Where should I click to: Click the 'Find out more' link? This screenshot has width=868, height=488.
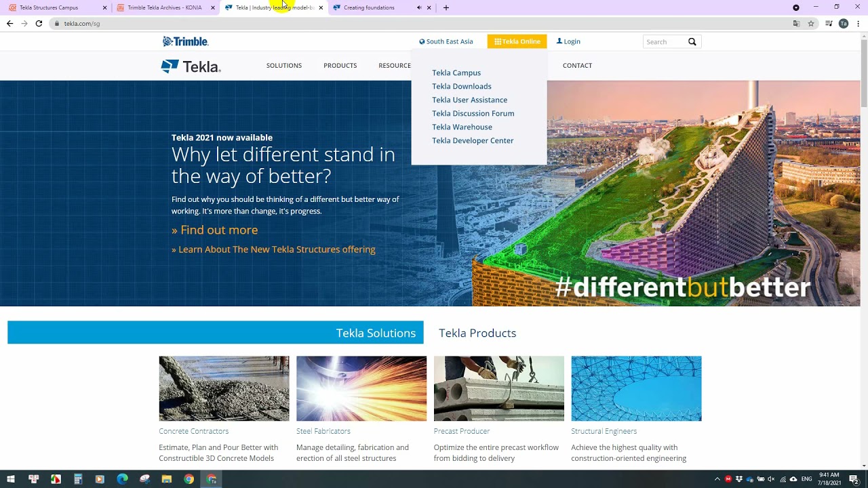point(214,230)
